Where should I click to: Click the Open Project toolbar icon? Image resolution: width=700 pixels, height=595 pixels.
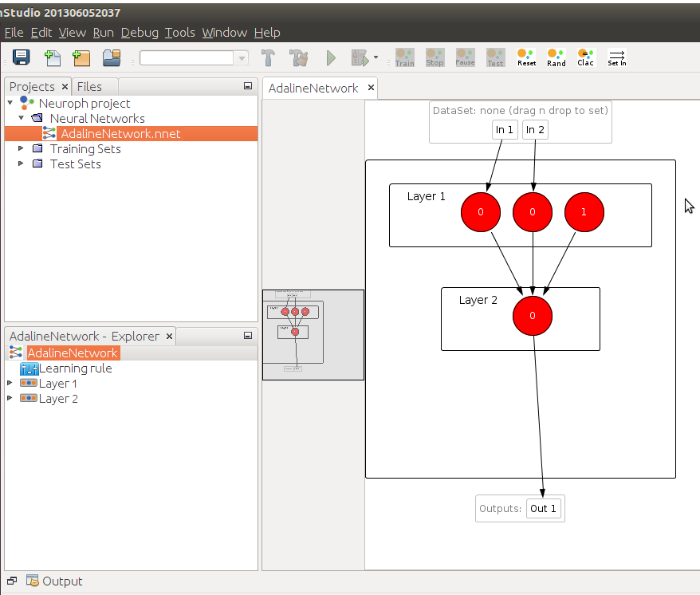pyautogui.click(x=112, y=57)
